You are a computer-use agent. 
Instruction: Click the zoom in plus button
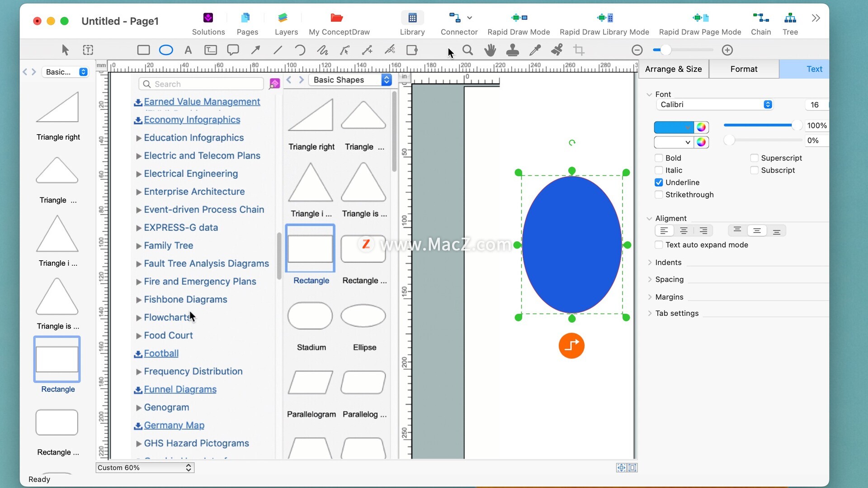coord(727,50)
